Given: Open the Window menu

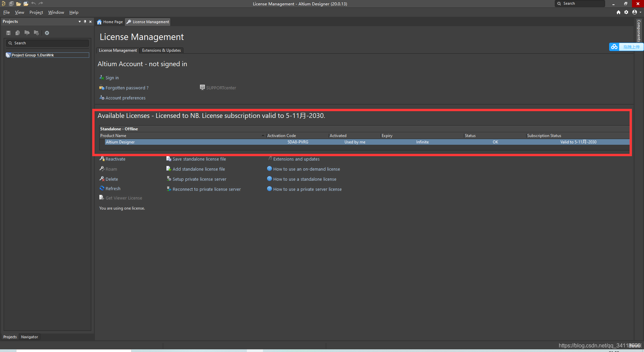Looking at the screenshot, I should (x=56, y=12).
